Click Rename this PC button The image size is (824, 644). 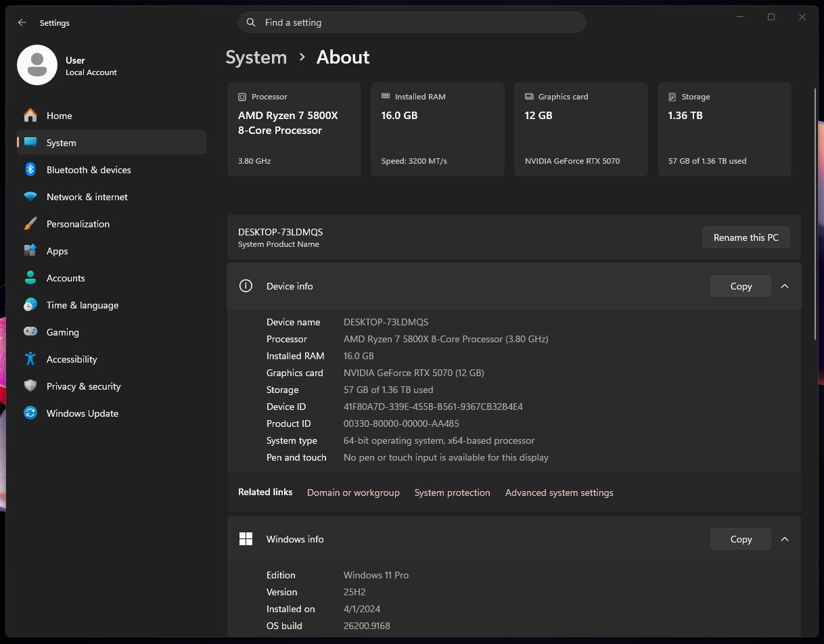coord(746,237)
